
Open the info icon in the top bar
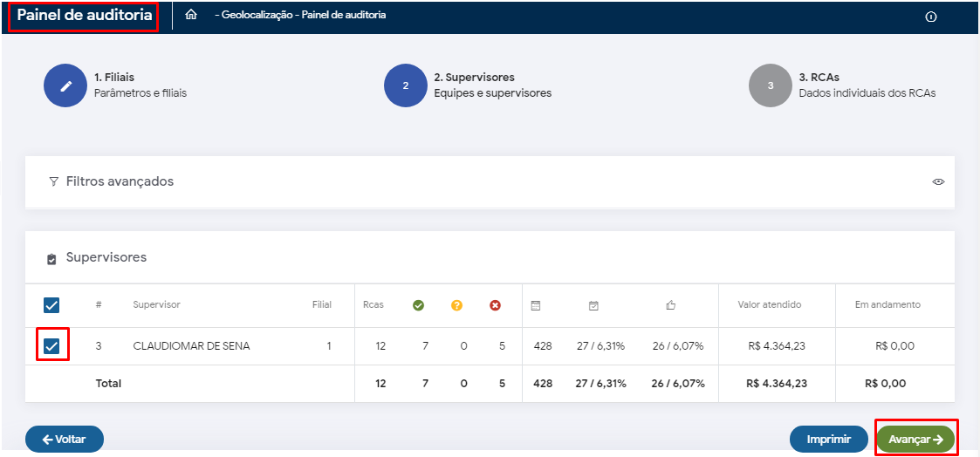pyautogui.click(x=931, y=17)
